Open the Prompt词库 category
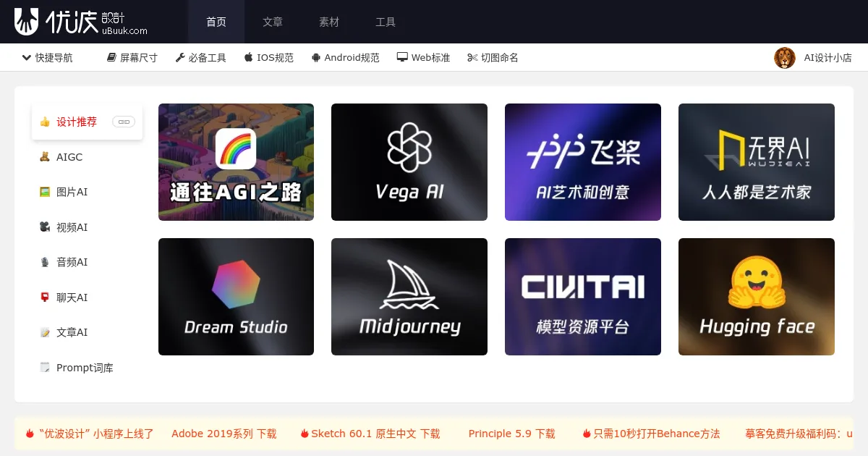Screen dimensions: 868x456 pyautogui.click(x=84, y=368)
